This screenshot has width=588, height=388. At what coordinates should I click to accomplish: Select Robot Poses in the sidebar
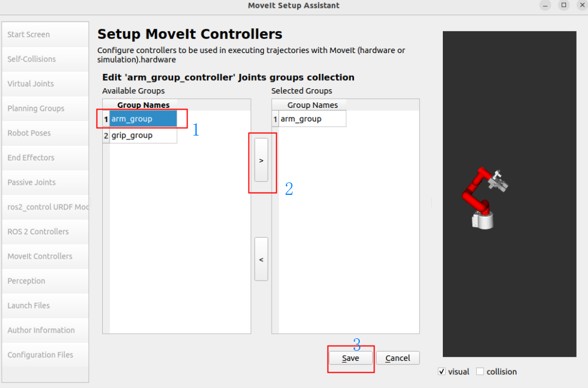click(45, 133)
